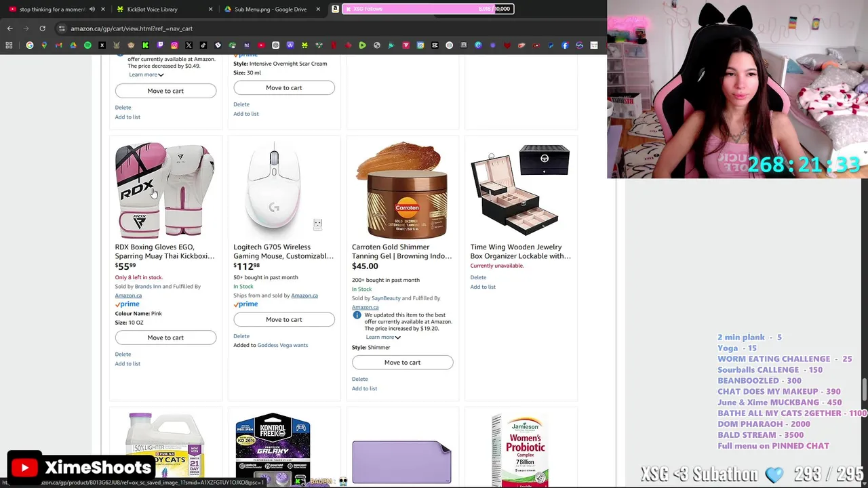Reload the Amazon cart page
The image size is (868, 488).
(42, 28)
